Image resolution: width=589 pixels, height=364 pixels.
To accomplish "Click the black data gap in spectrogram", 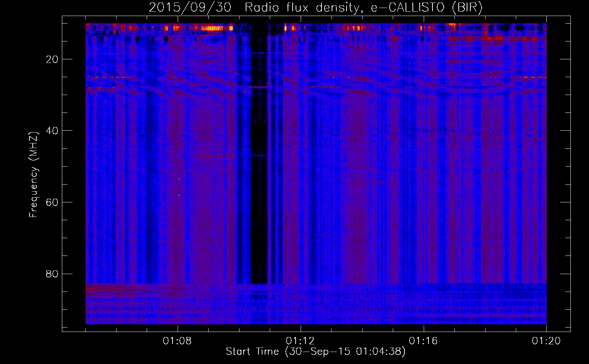I will pos(259,153).
